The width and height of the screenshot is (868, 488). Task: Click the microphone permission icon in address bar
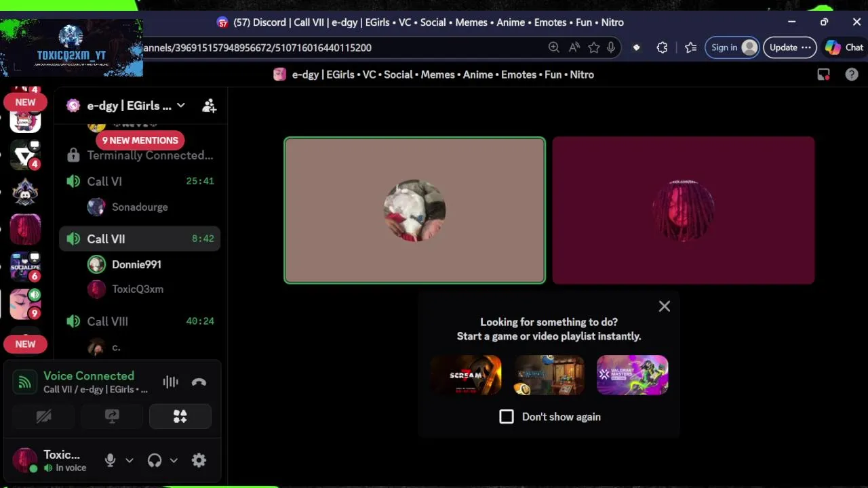tap(611, 47)
